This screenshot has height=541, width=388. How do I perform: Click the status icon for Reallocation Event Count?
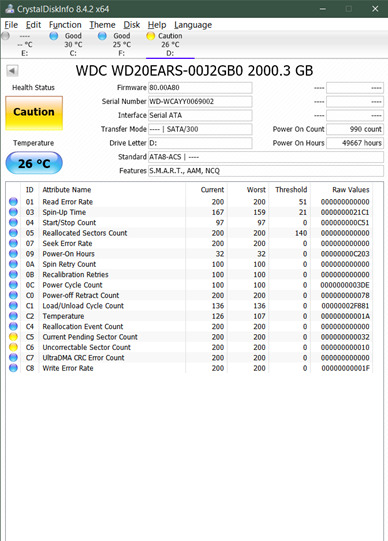pyautogui.click(x=13, y=326)
